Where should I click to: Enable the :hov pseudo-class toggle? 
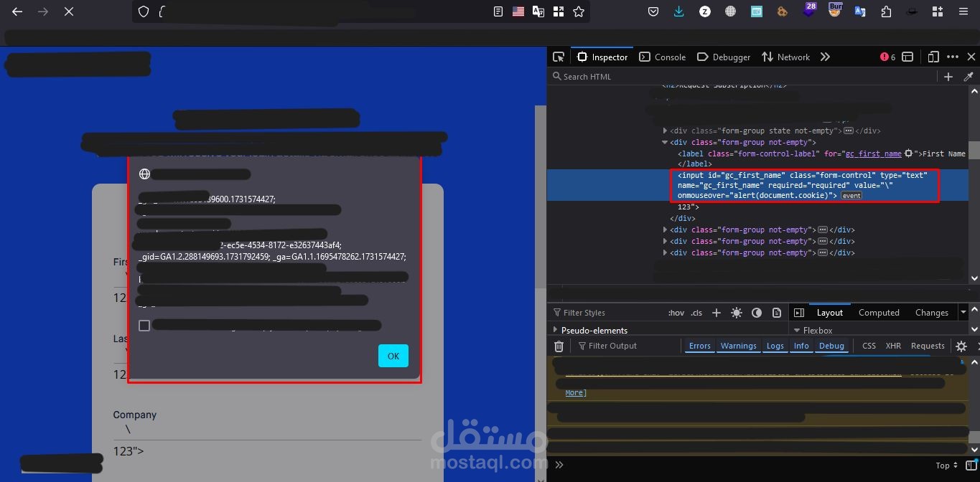(x=676, y=312)
